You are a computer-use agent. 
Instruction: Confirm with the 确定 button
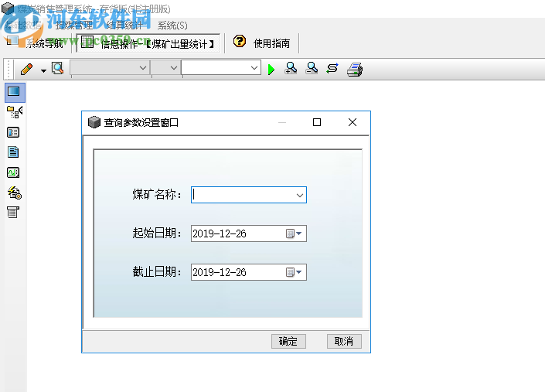click(288, 341)
